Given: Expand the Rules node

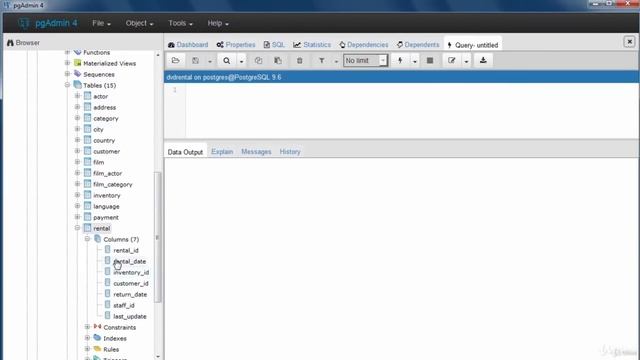Looking at the screenshot, I should (x=87, y=349).
